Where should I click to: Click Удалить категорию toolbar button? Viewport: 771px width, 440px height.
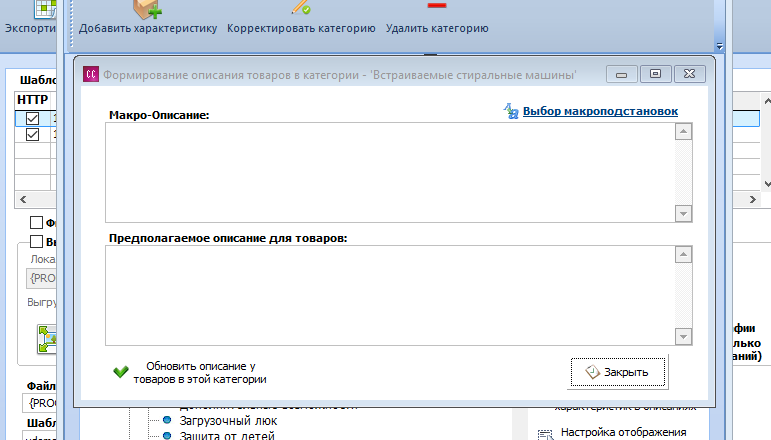[x=437, y=18]
